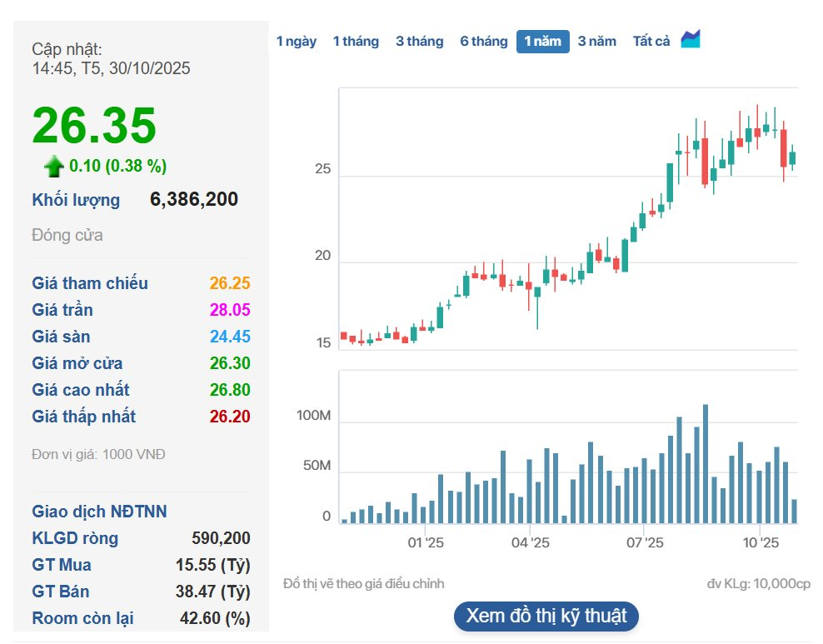Screen dimensions: 823x644
Task: Click the 'Giá sàn' floor price label
Action: coord(62,337)
